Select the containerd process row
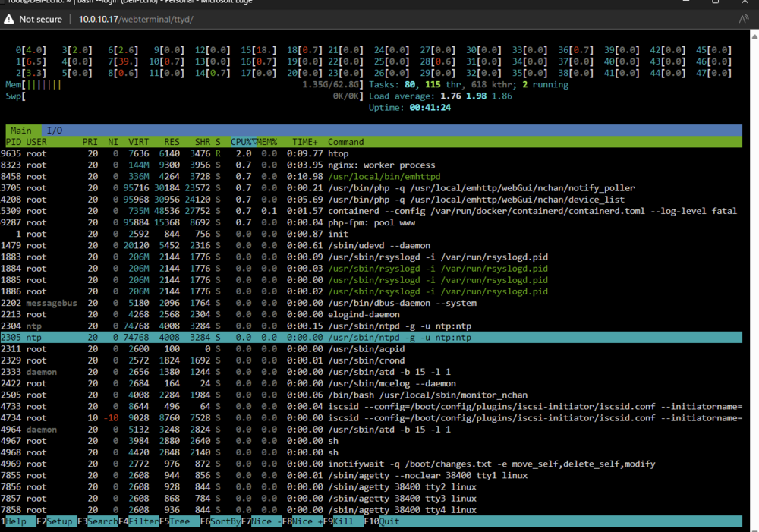 [371, 211]
